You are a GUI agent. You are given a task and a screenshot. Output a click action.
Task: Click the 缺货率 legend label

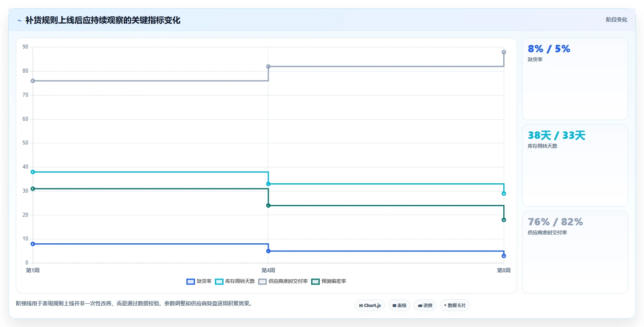(x=204, y=281)
